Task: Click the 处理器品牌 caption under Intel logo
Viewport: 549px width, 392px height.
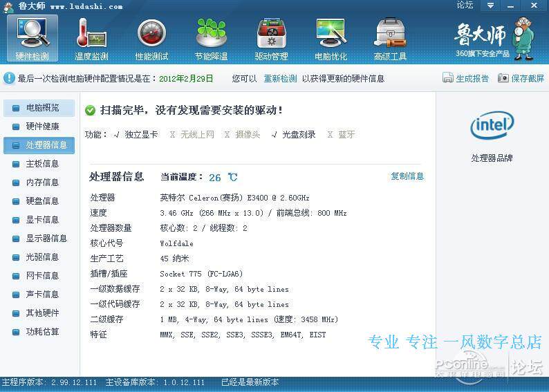Action: point(492,158)
